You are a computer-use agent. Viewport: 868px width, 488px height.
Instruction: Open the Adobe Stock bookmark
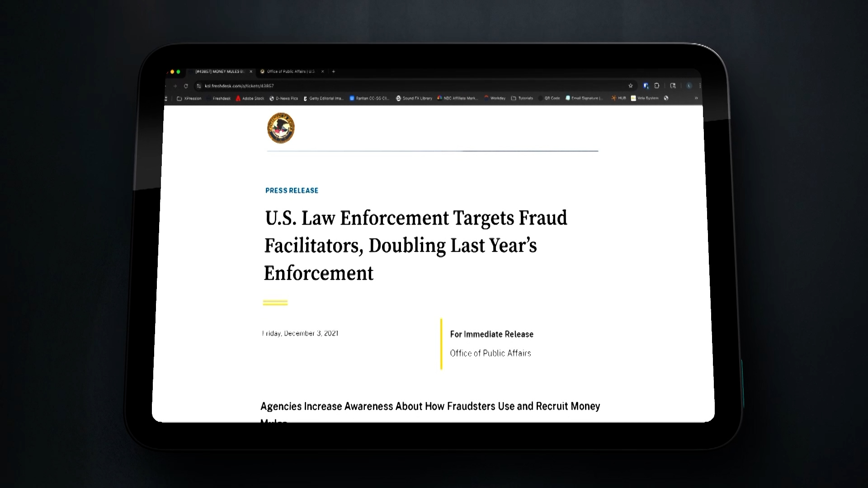(250, 98)
